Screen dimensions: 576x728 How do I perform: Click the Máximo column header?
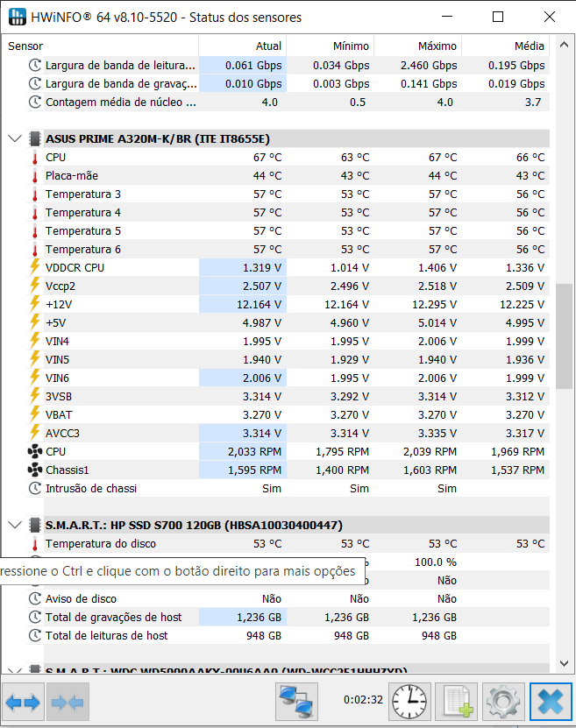[417, 46]
